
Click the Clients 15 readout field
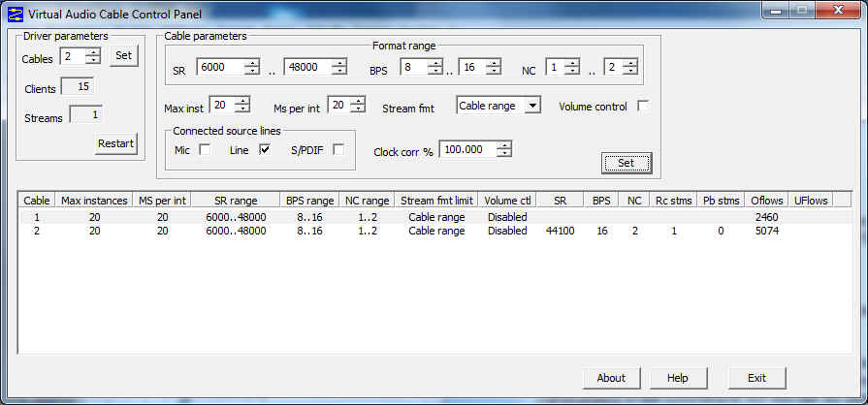78,86
